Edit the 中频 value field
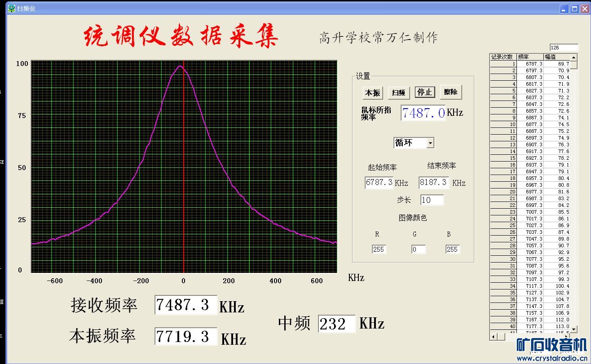 point(337,324)
